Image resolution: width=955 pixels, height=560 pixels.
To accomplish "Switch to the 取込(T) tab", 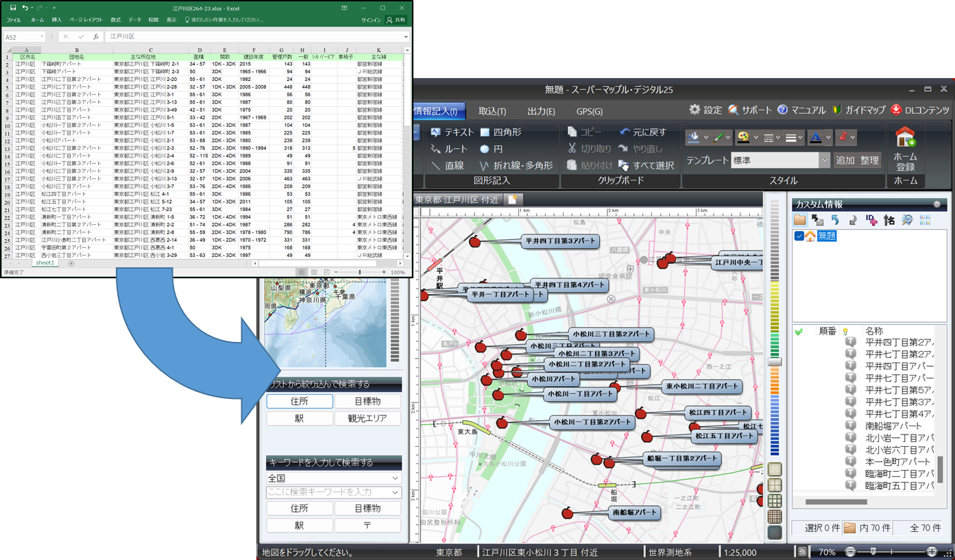I will tap(492, 111).
